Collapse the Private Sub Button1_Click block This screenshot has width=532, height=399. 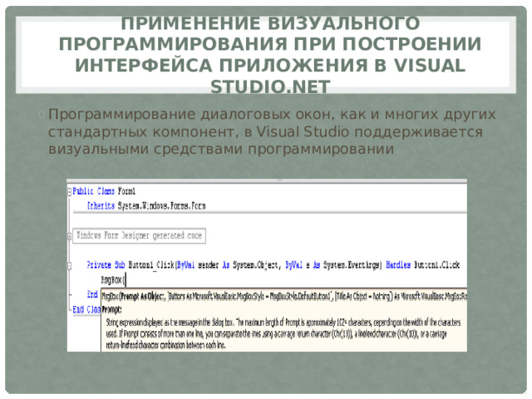pyautogui.click(x=70, y=265)
